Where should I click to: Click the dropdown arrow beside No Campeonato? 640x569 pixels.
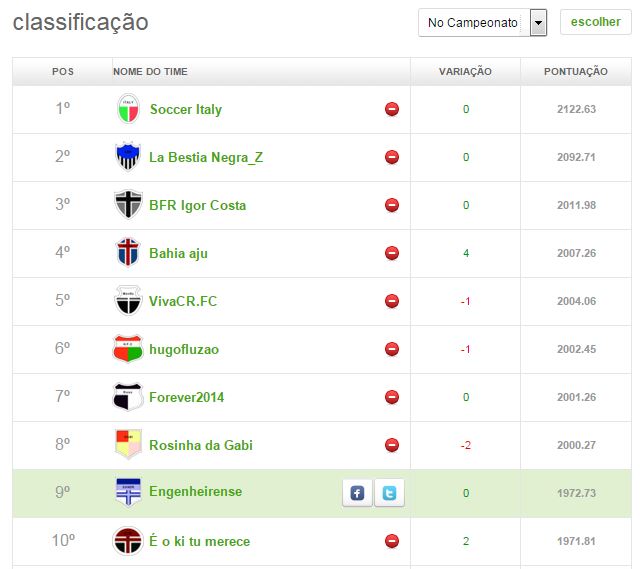(x=538, y=23)
